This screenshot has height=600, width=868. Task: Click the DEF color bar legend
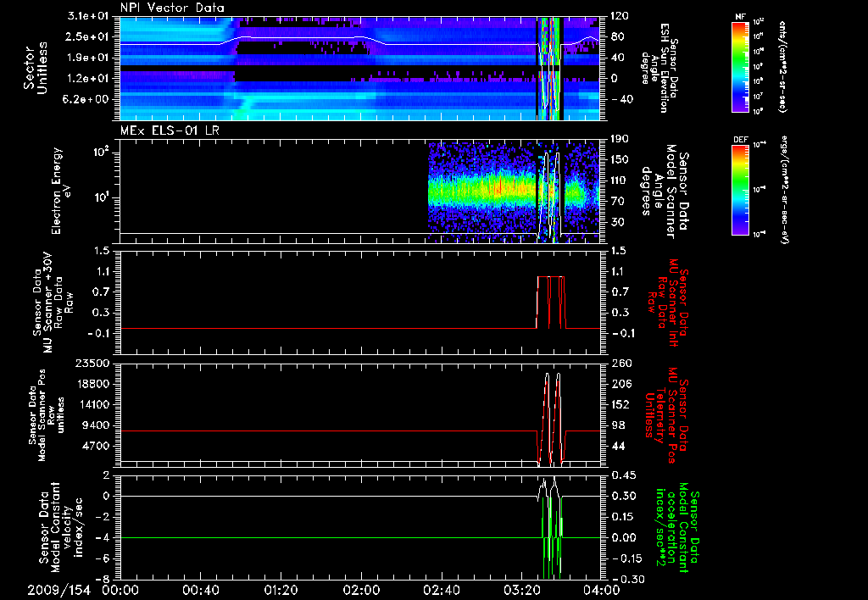(741, 189)
